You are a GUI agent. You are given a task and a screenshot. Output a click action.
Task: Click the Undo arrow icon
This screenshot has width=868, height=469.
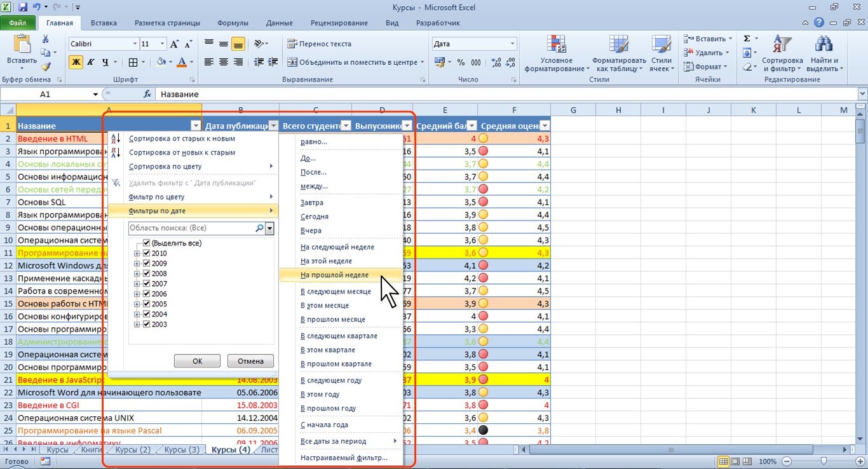37,8
